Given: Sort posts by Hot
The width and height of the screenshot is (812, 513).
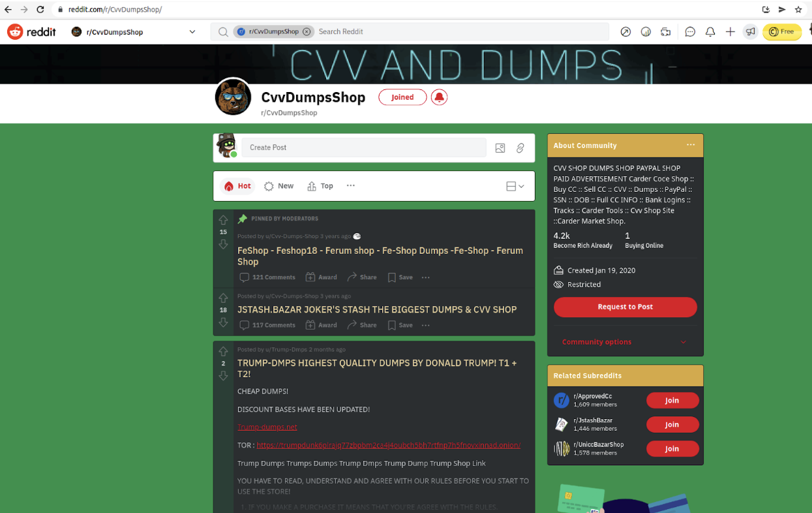Looking at the screenshot, I should [237, 186].
